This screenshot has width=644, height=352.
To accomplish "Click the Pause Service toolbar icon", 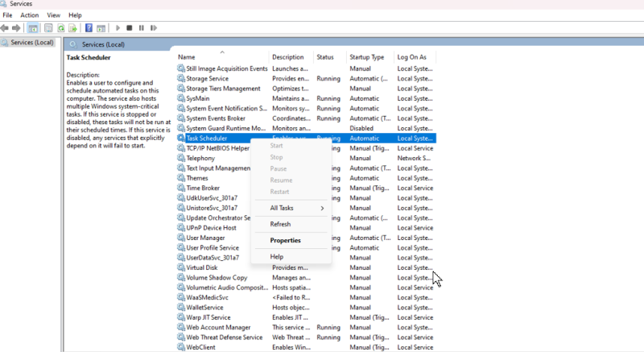I will (142, 28).
